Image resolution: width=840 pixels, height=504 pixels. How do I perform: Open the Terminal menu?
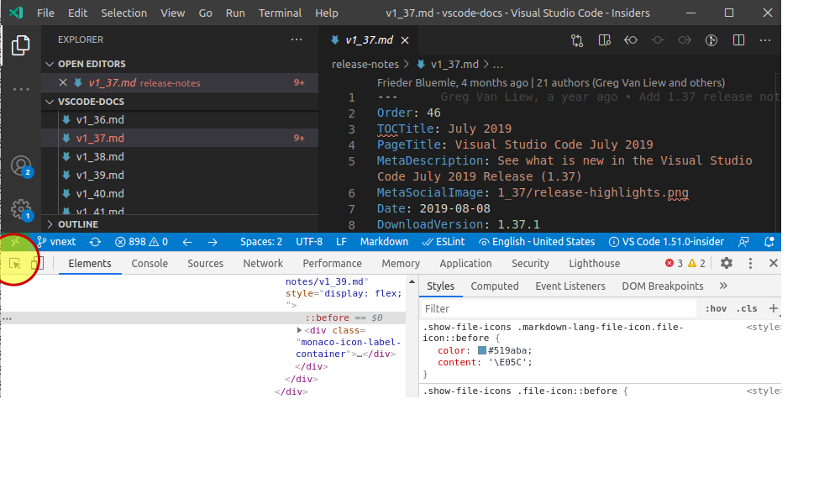(280, 13)
